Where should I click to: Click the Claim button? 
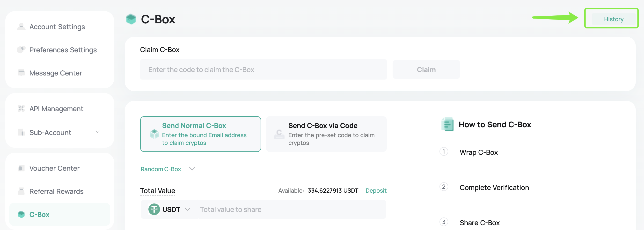click(426, 70)
